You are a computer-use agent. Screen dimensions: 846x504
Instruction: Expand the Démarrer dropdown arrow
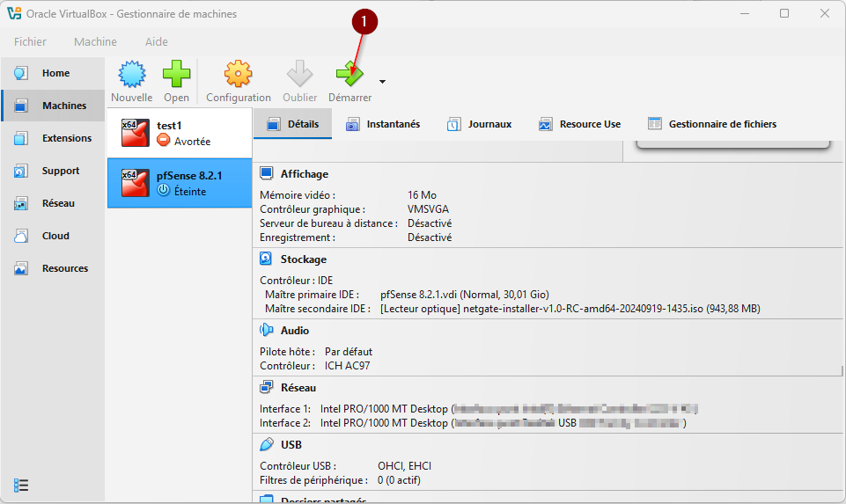[382, 82]
